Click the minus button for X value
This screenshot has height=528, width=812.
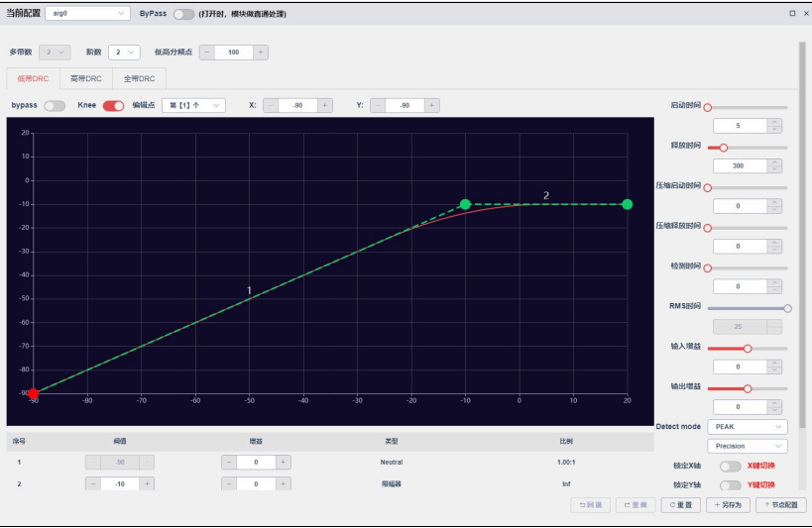click(x=271, y=105)
